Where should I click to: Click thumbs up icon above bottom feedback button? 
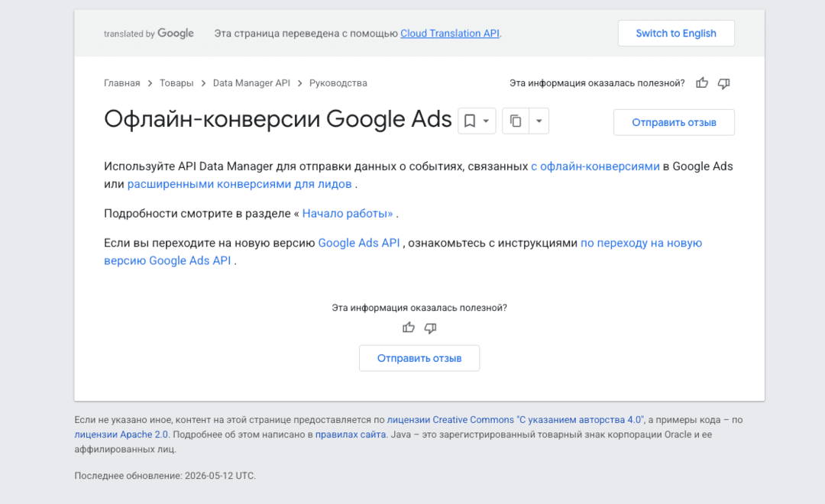[x=408, y=328]
